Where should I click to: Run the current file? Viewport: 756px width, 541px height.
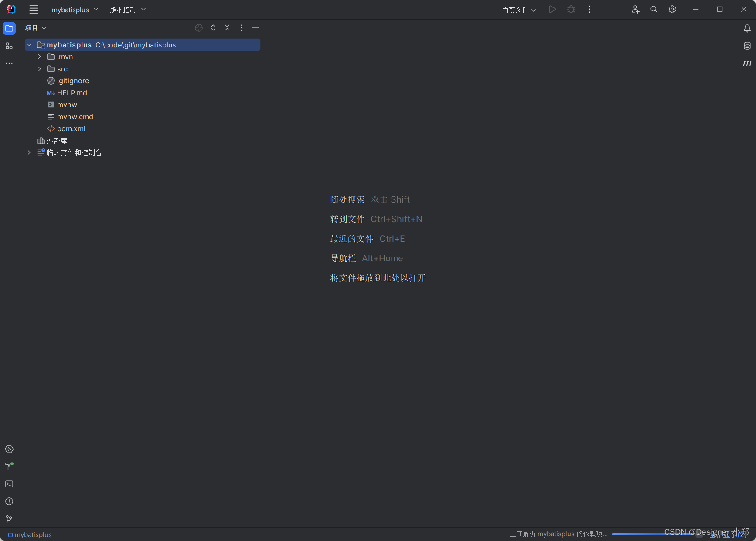point(552,9)
